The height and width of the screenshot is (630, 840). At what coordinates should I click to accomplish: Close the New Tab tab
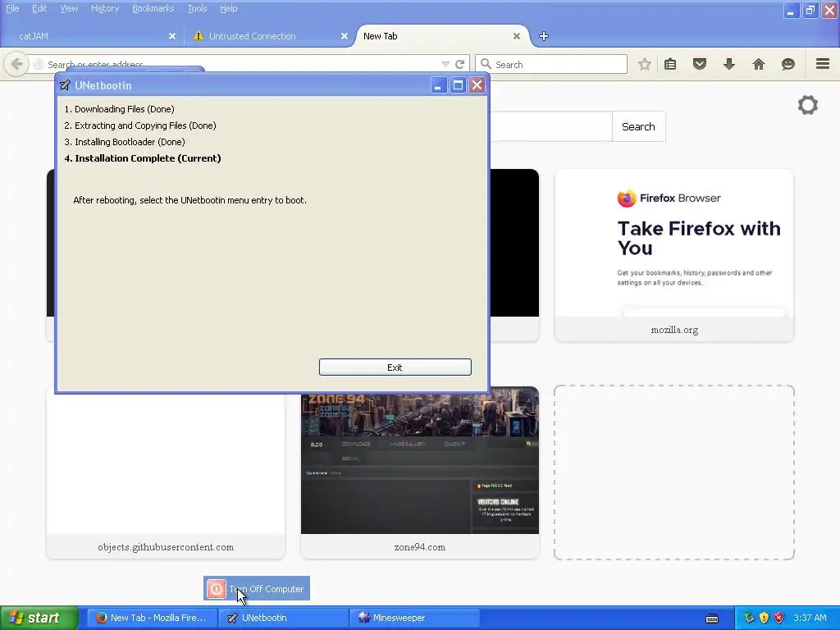517,36
